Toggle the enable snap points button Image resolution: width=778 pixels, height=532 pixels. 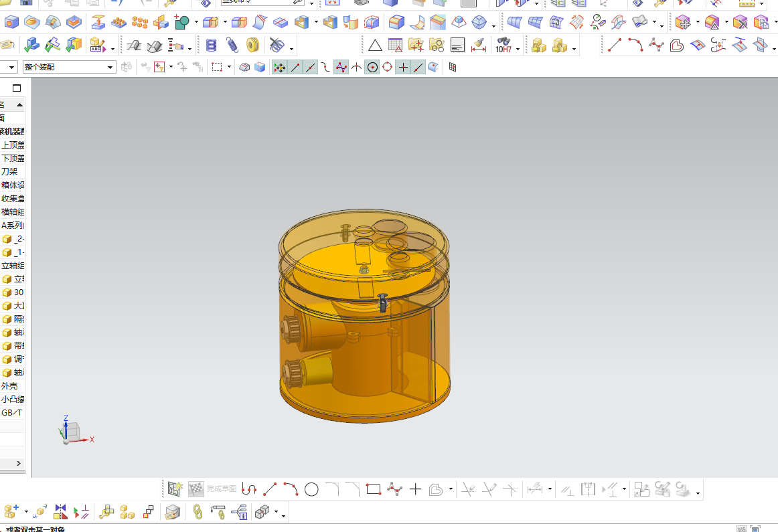pos(279,68)
